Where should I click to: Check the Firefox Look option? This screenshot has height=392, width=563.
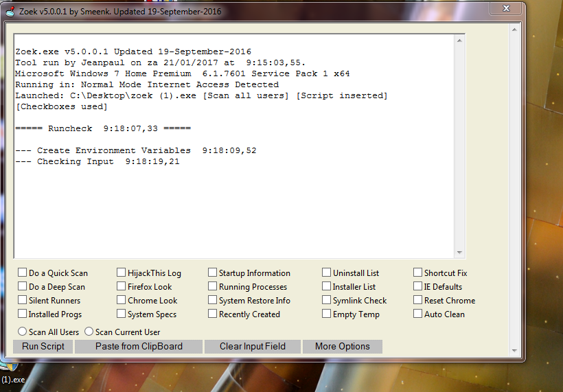click(x=121, y=286)
